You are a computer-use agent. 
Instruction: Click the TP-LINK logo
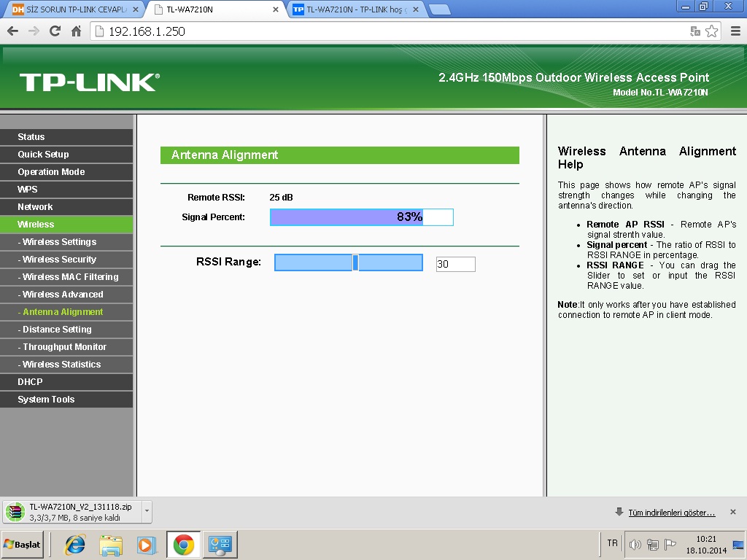pyautogui.click(x=90, y=82)
